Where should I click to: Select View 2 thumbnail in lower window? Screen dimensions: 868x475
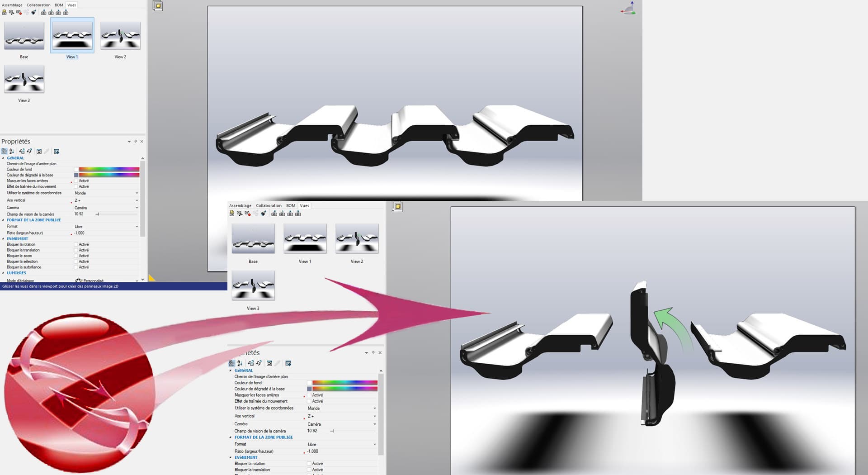(357, 238)
